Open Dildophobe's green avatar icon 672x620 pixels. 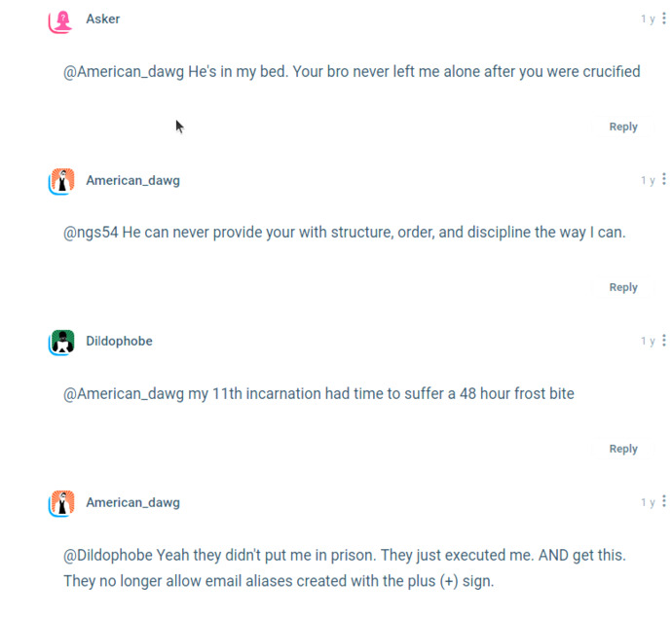tap(61, 342)
